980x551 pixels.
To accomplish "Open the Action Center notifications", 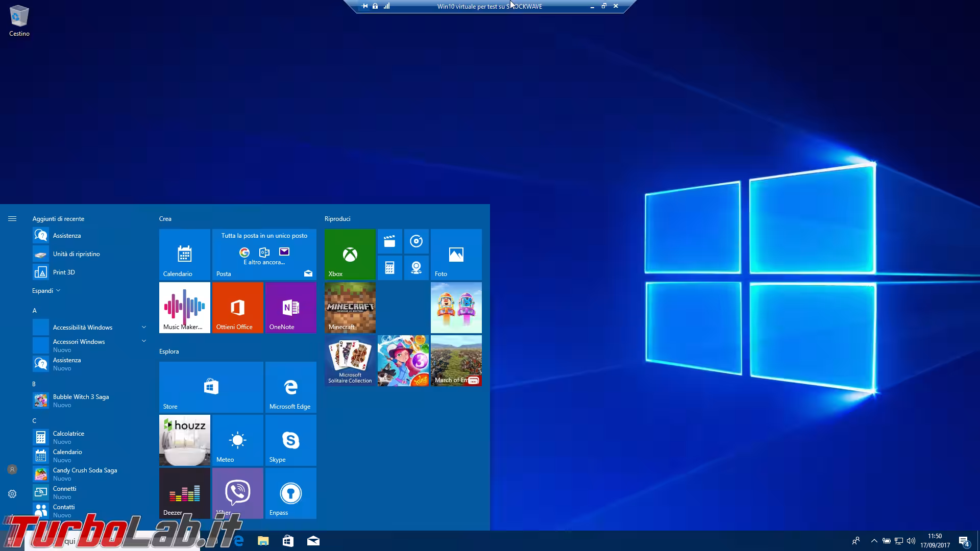I will tap(964, 541).
